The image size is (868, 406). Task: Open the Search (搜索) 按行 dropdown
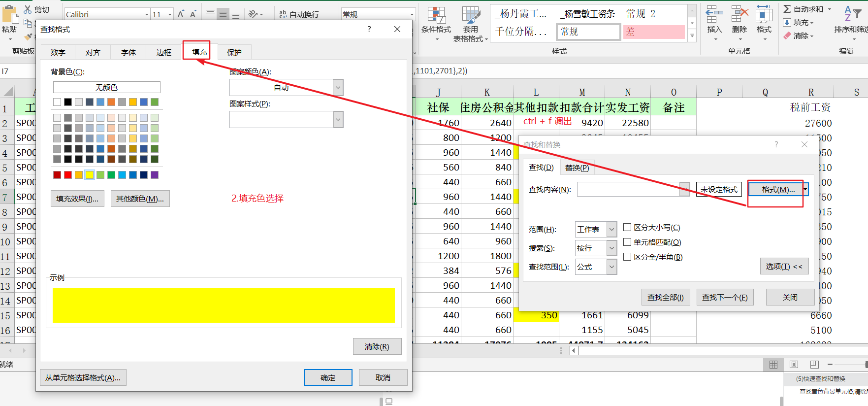[611, 248]
